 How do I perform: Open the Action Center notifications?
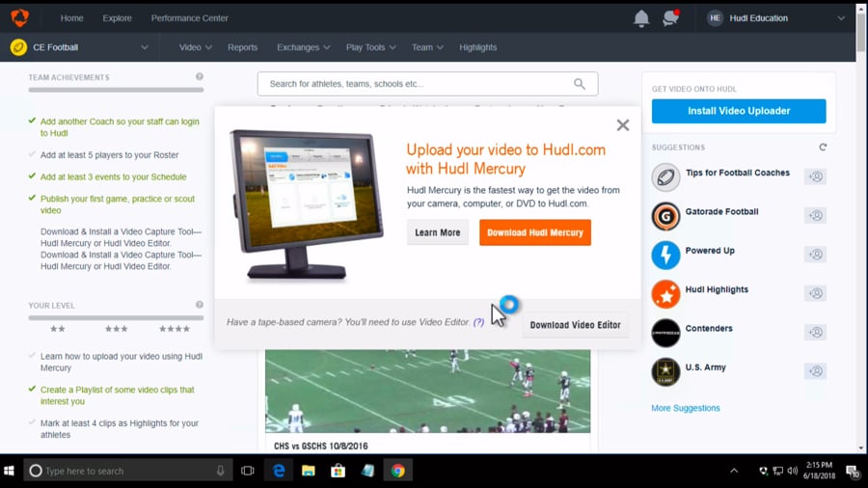click(x=853, y=472)
